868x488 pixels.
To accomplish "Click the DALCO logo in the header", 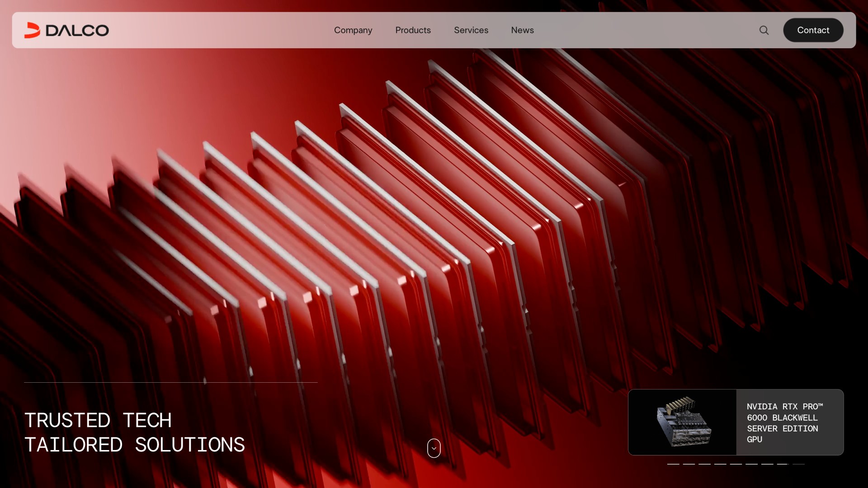I will point(66,30).
